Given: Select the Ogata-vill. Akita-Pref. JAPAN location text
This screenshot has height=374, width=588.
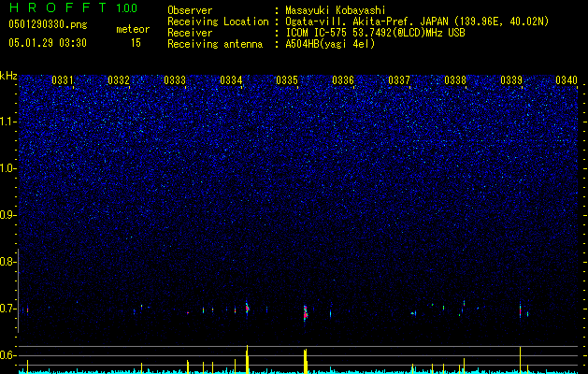Looking at the screenshot, I should pyautogui.click(x=417, y=22).
